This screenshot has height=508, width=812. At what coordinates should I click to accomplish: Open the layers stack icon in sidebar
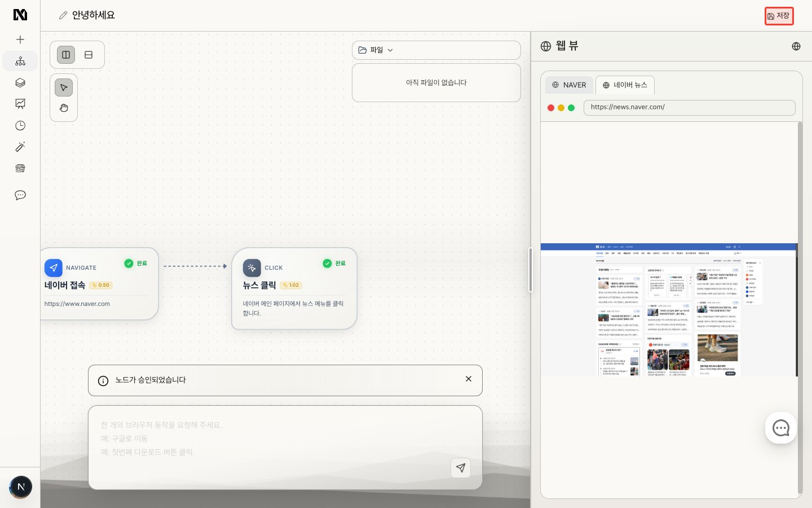20,82
